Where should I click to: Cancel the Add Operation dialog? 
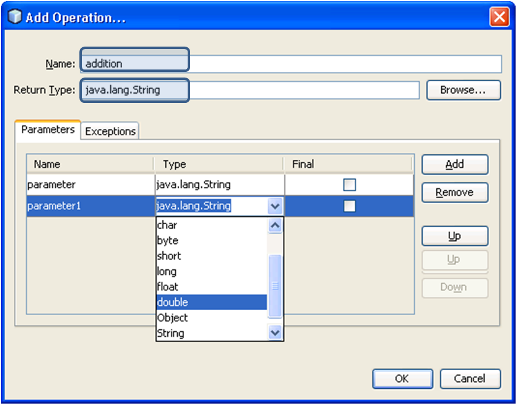pos(470,379)
